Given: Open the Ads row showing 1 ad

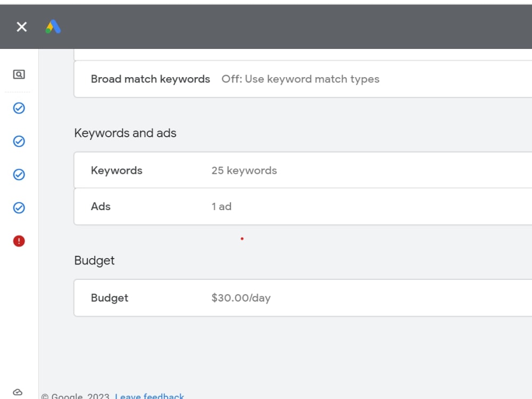Looking at the screenshot, I should click(303, 206).
